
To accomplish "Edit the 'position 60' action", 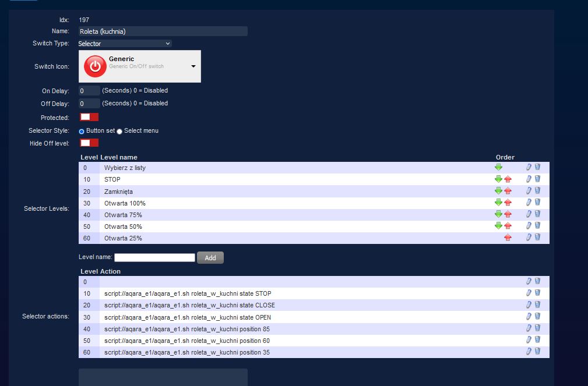I will [x=529, y=340].
